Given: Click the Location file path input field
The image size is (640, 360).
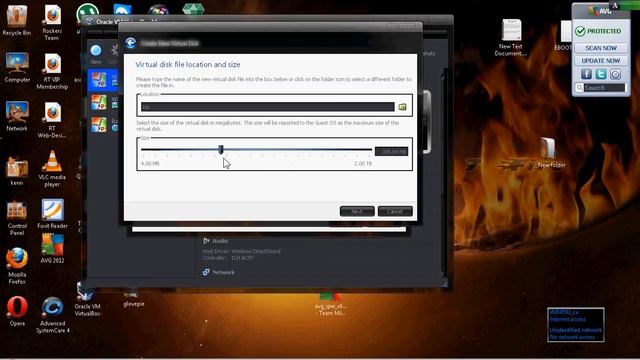Looking at the screenshot, I should click(x=268, y=107).
